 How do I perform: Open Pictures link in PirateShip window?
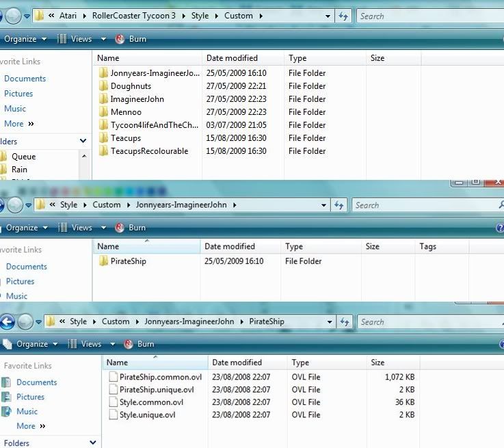click(x=30, y=397)
